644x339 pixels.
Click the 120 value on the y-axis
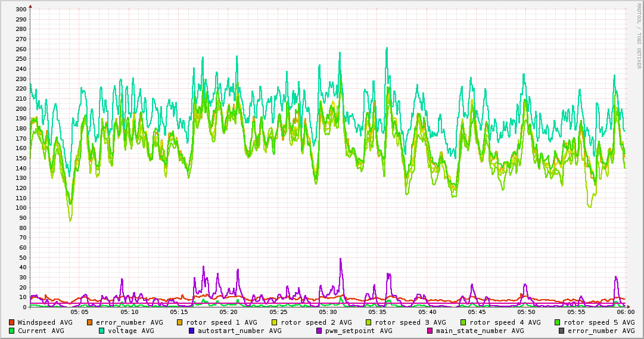21,188
